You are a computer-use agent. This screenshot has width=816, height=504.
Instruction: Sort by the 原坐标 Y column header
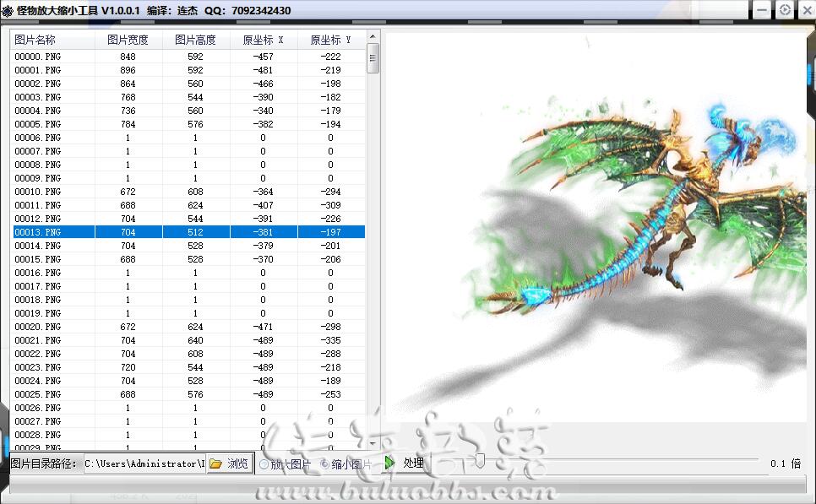pos(331,40)
